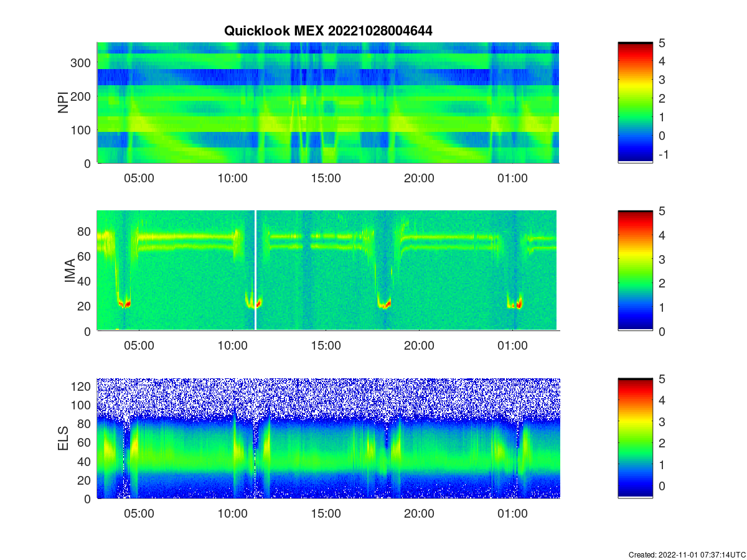The height and width of the screenshot is (560, 747).
Task: Click the 3 label on the IMA colorbar
Action: pyautogui.click(x=662, y=259)
